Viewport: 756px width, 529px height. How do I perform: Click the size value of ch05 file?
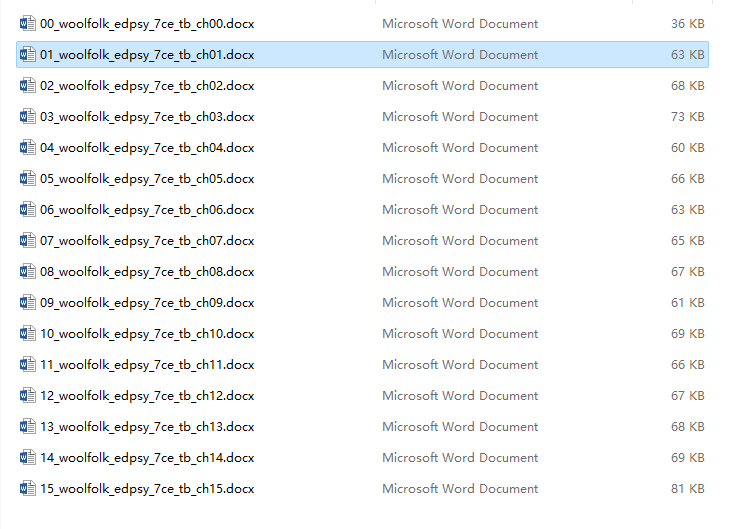(x=688, y=178)
